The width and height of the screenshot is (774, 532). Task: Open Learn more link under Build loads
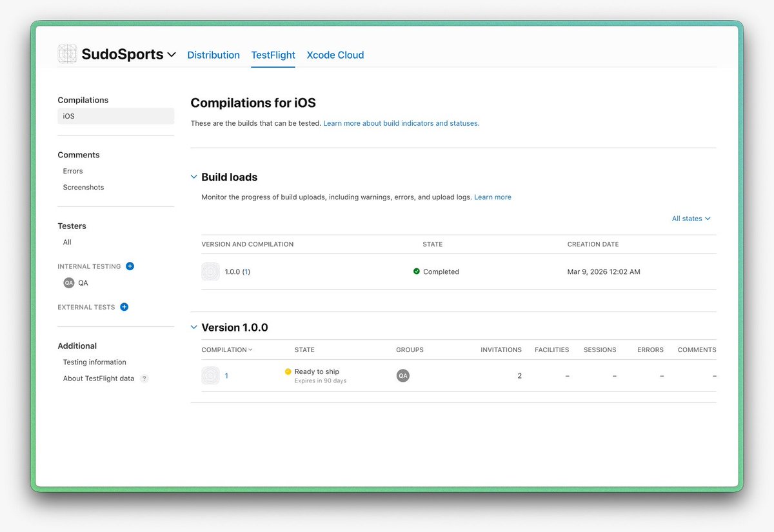point(493,197)
